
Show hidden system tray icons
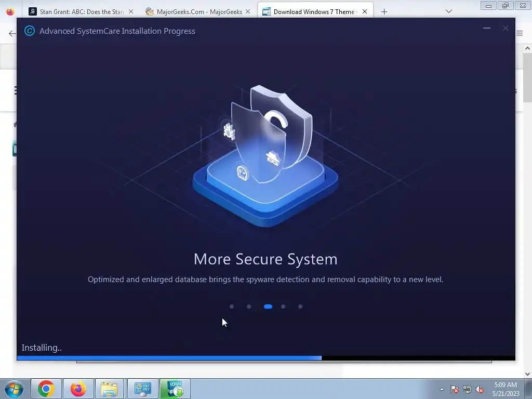click(442, 389)
